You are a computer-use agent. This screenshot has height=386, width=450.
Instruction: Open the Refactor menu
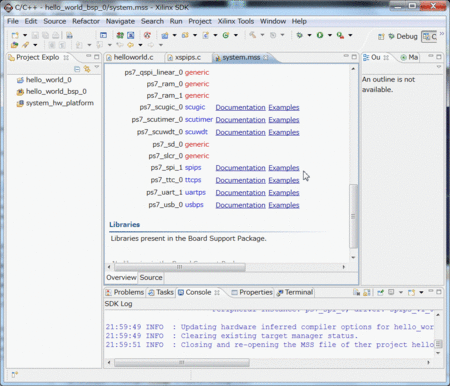tap(86, 21)
